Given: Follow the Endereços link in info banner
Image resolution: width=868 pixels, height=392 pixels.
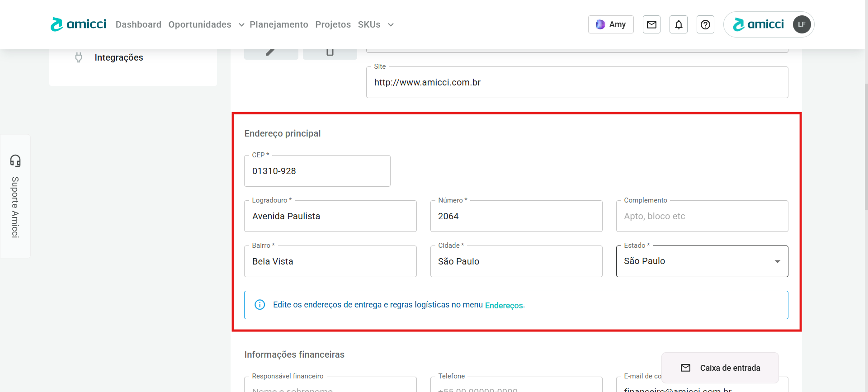Looking at the screenshot, I should click(504, 305).
